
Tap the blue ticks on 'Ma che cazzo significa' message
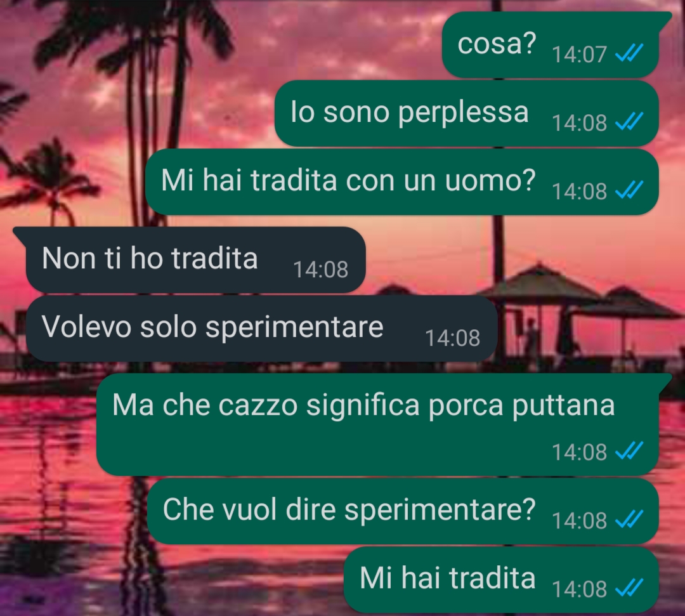[629, 451]
